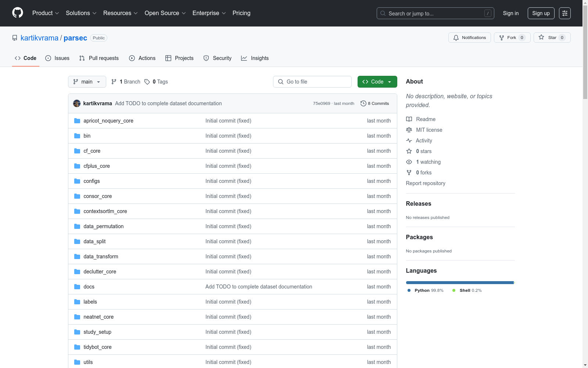The width and height of the screenshot is (588, 368).
Task: Switch to the Pull requests tab
Action: click(x=99, y=58)
